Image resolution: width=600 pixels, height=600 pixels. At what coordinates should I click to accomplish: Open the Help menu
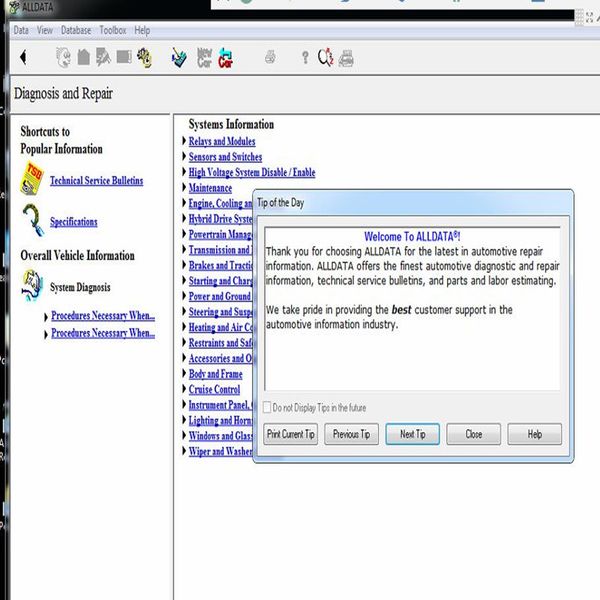pos(142,30)
